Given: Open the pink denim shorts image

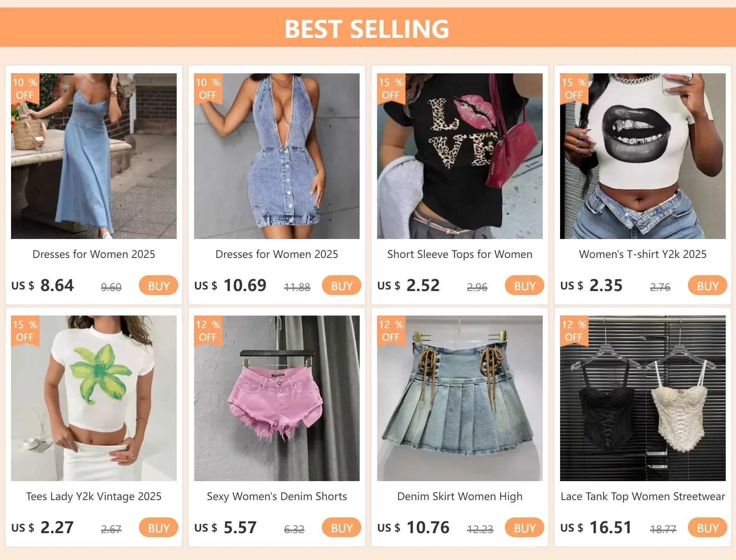Looking at the screenshot, I should [x=277, y=398].
